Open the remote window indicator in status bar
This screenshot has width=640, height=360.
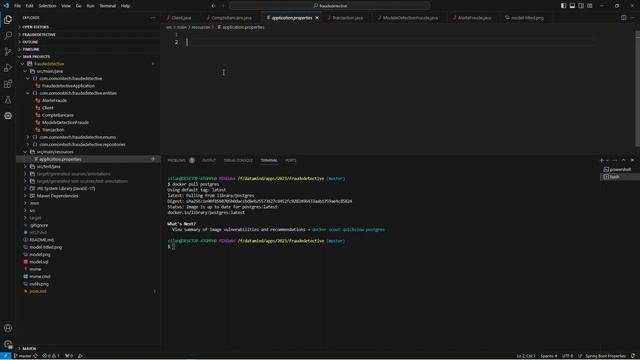tap(5, 356)
